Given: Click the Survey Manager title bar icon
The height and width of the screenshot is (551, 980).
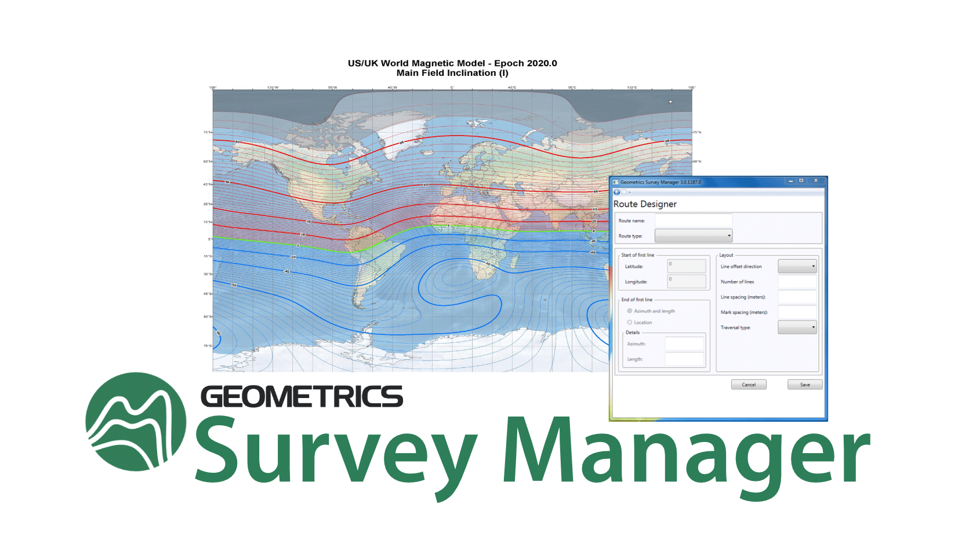Looking at the screenshot, I should [616, 181].
